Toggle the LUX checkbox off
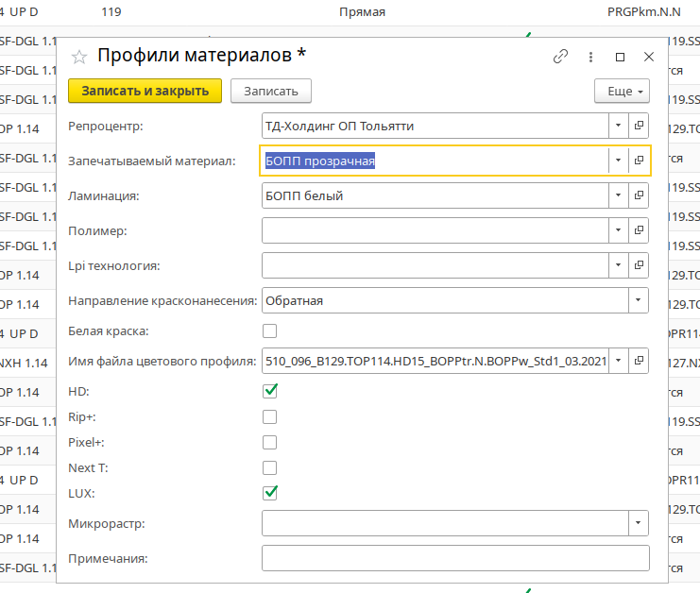This screenshot has height=593, width=700. click(x=270, y=492)
